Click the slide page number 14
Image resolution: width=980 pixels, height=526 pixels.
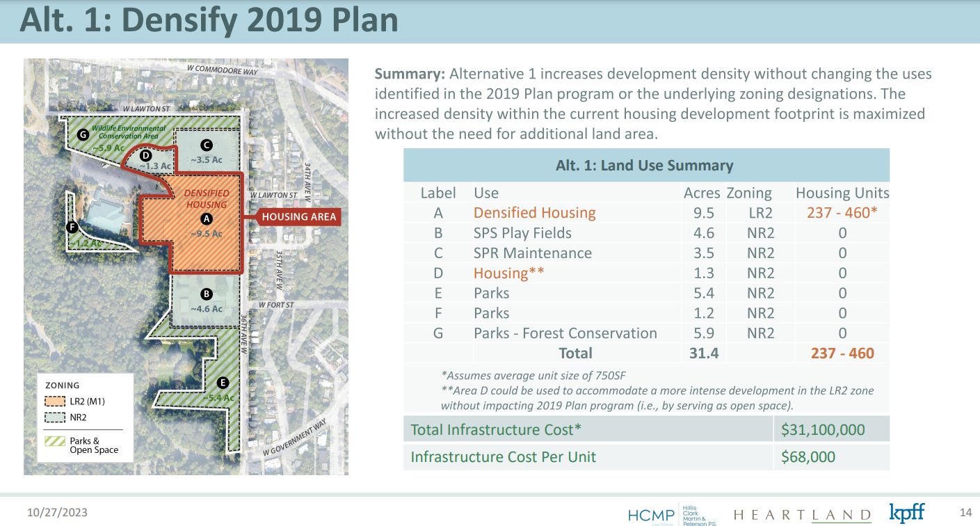tap(965, 513)
